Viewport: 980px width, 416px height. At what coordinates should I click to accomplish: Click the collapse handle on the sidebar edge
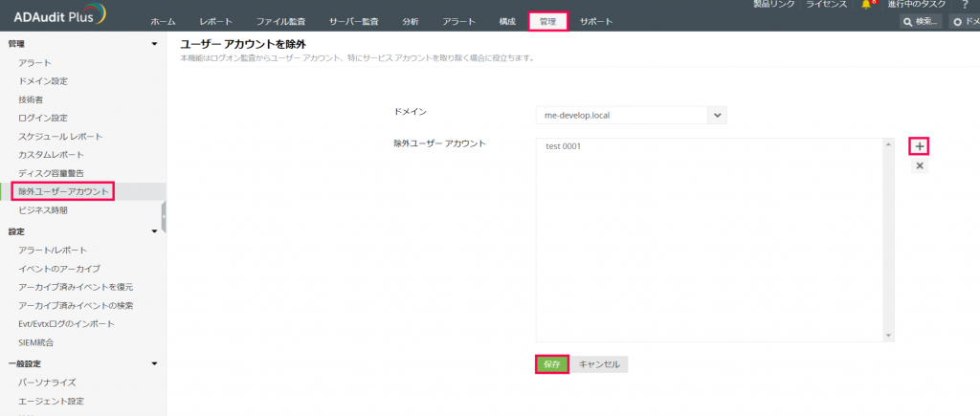[164, 217]
